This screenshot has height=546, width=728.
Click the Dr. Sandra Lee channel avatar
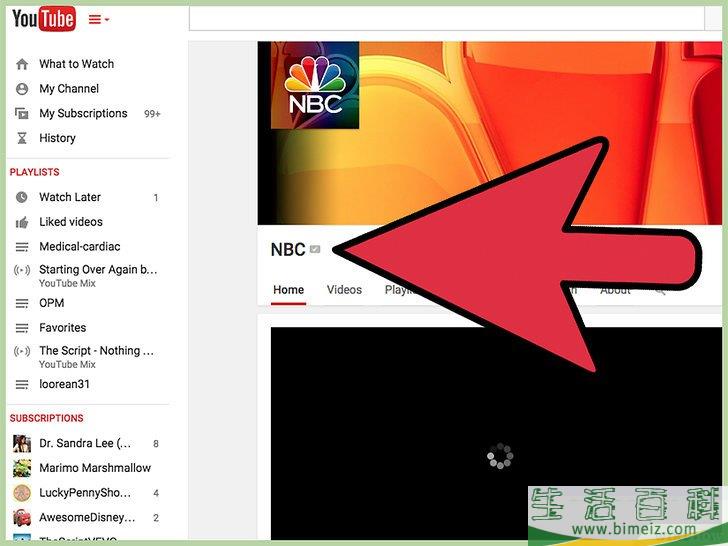[22, 444]
